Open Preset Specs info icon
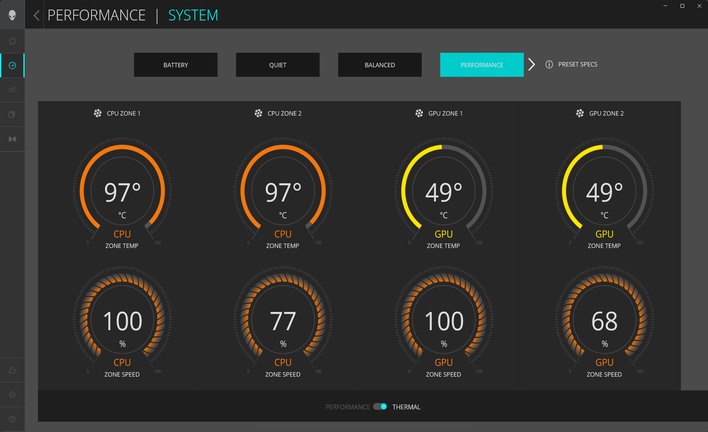Viewport: 708px width, 432px height. tap(549, 65)
